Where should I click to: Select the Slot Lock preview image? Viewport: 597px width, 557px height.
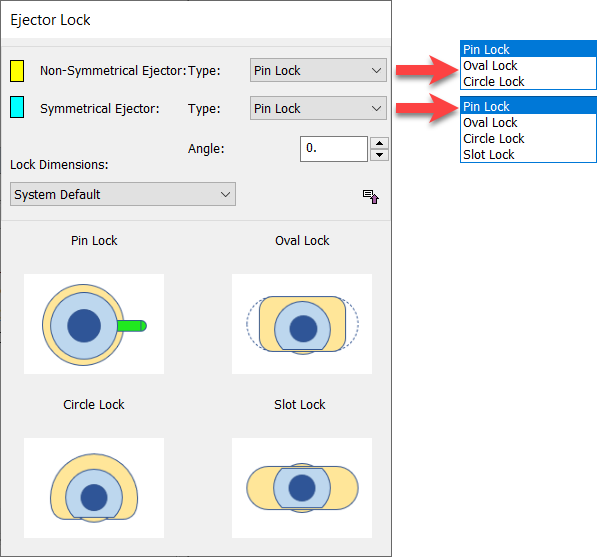point(302,488)
